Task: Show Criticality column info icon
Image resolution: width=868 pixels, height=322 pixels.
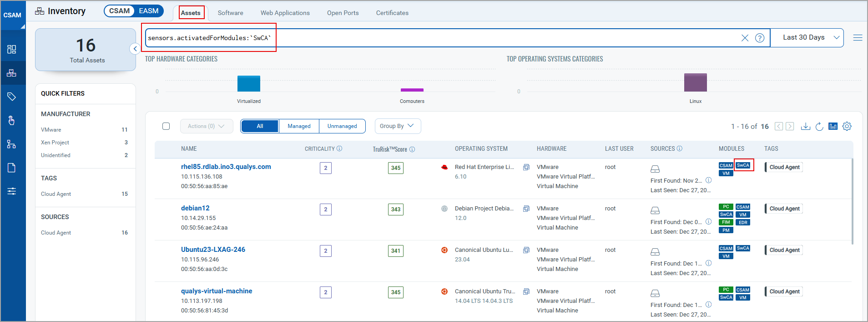Action: (x=339, y=148)
